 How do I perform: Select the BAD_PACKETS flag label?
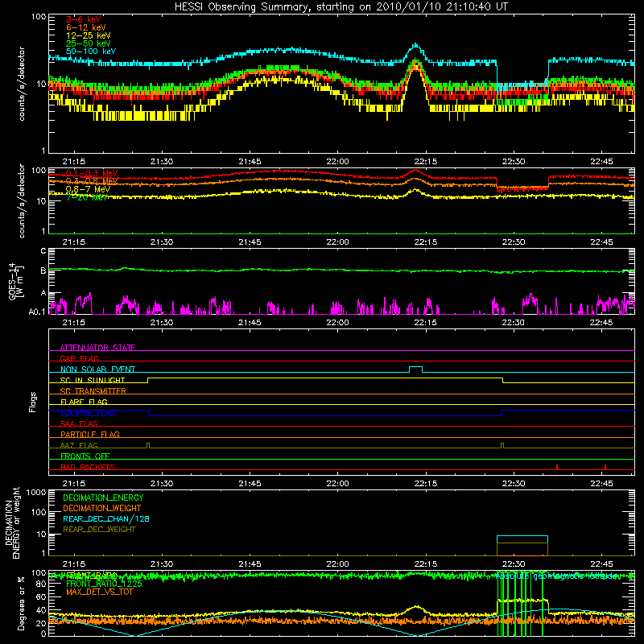[x=88, y=467]
